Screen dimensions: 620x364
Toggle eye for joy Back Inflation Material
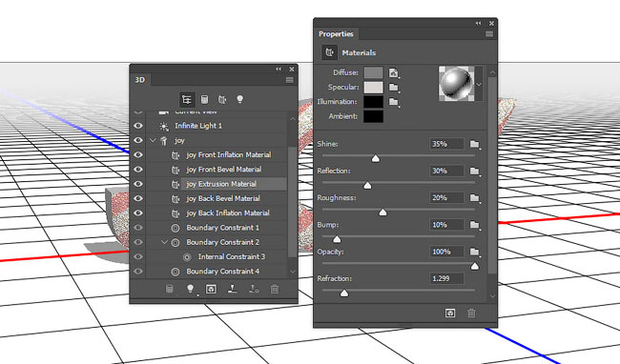pos(137,212)
